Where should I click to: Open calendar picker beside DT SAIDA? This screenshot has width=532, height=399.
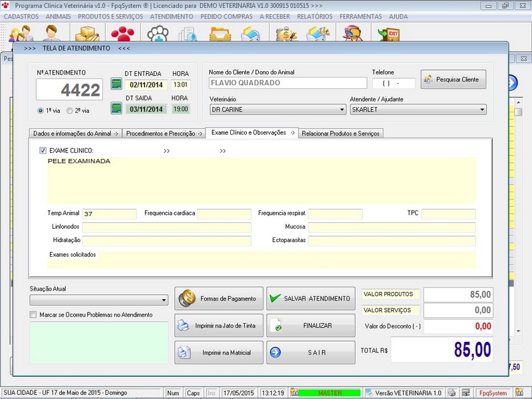[116, 109]
